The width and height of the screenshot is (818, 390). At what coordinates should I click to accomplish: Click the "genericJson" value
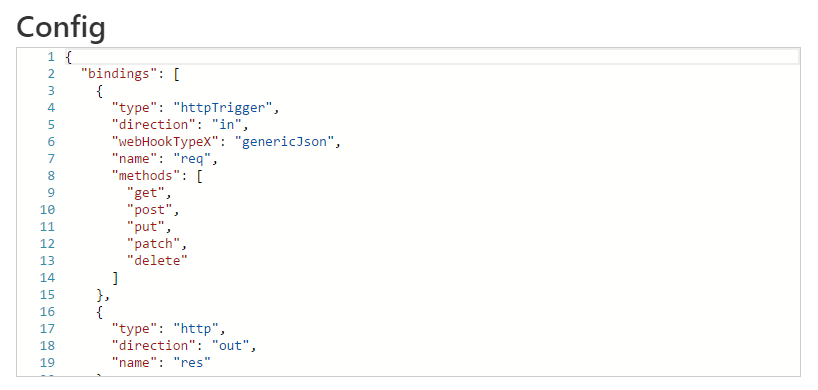pyautogui.click(x=284, y=141)
